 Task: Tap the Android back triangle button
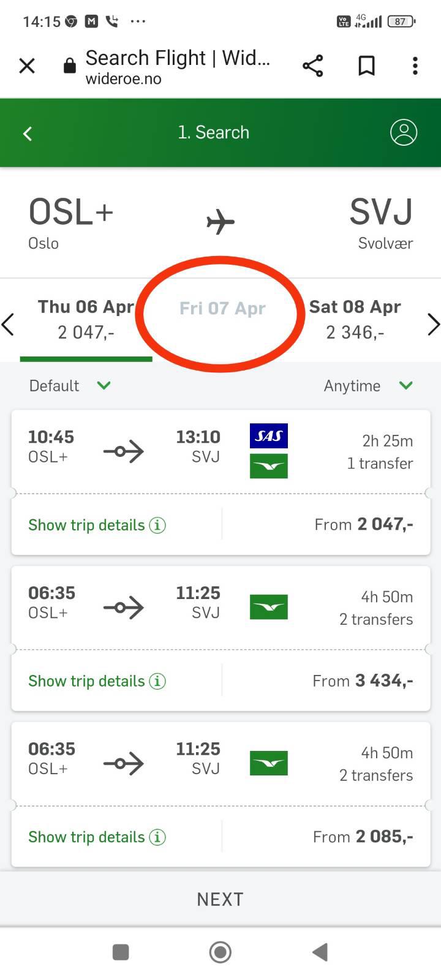[x=320, y=952]
